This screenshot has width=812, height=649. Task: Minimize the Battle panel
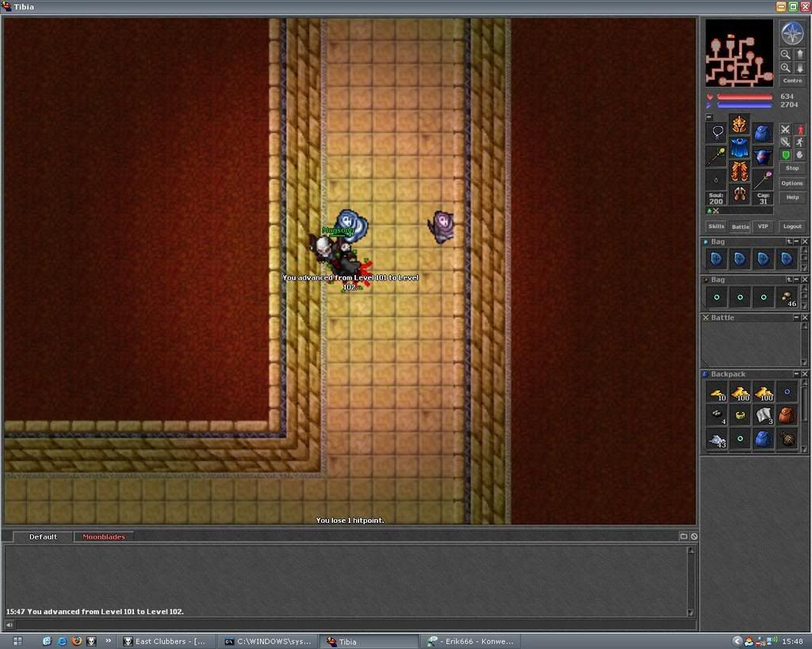click(x=797, y=317)
